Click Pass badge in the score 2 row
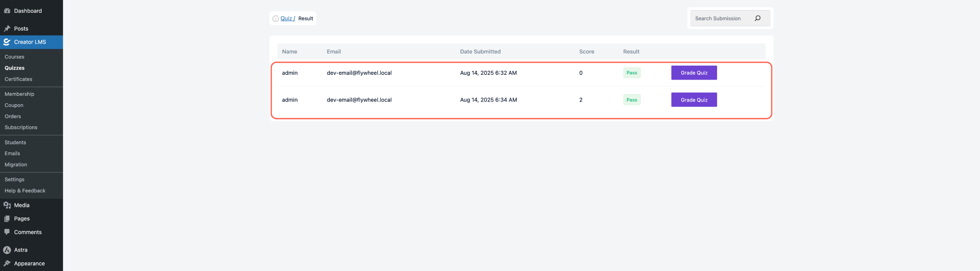Image resolution: width=980 pixels, height=271 pixels. pos(632,100)
